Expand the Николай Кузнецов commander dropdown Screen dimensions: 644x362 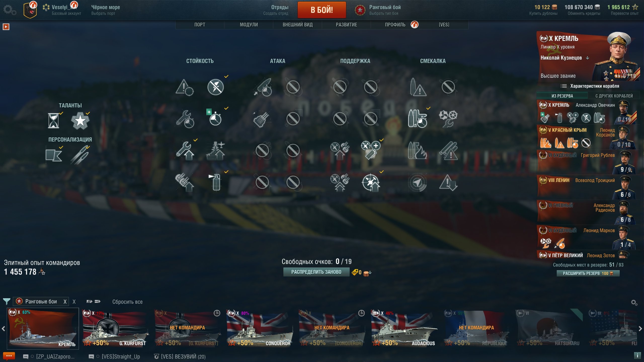(587, 58)
